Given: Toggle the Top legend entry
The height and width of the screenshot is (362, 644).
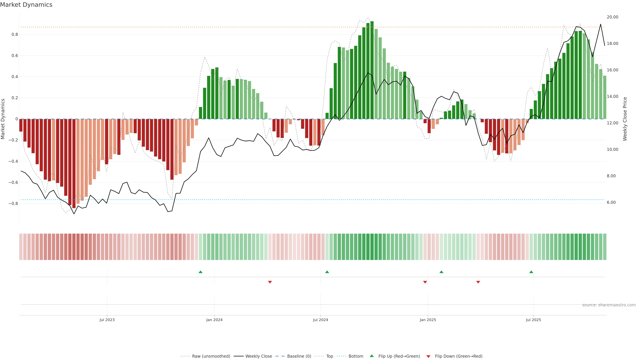Looking at the screenshot, I should click(330, 356).
